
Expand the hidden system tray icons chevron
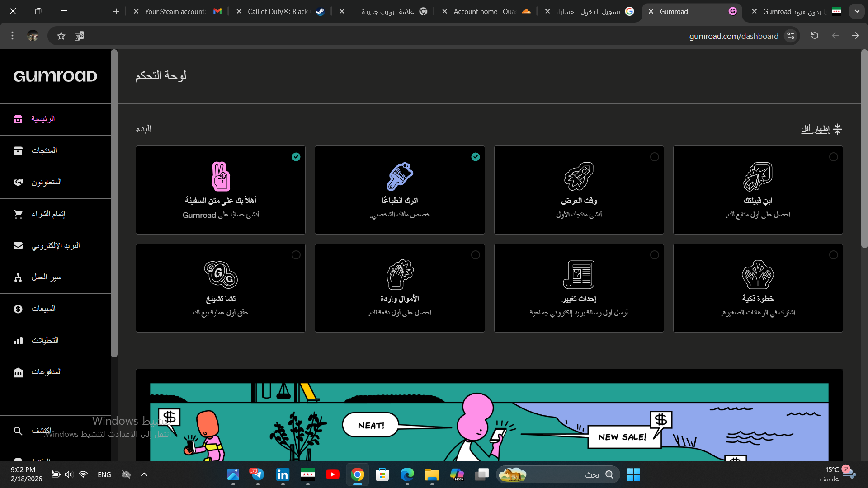tap(144, 474)
